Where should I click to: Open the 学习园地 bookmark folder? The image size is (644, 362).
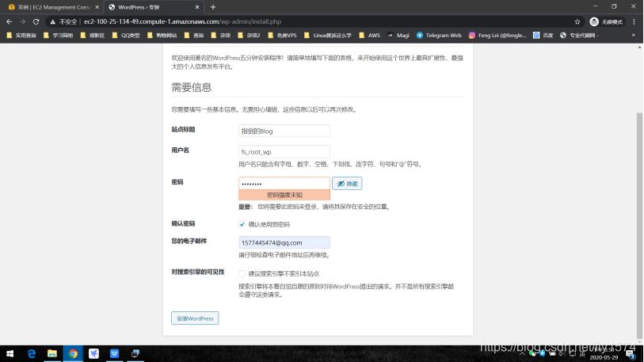(x=58, y=36)
